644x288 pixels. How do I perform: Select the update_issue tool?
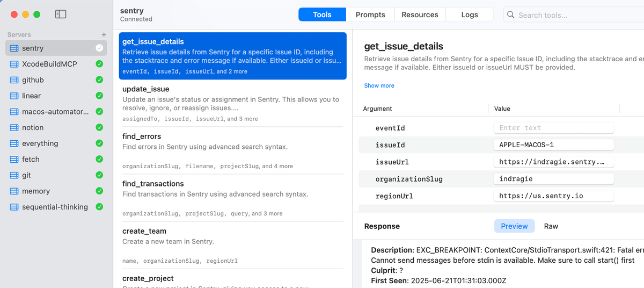coord(232,103)
